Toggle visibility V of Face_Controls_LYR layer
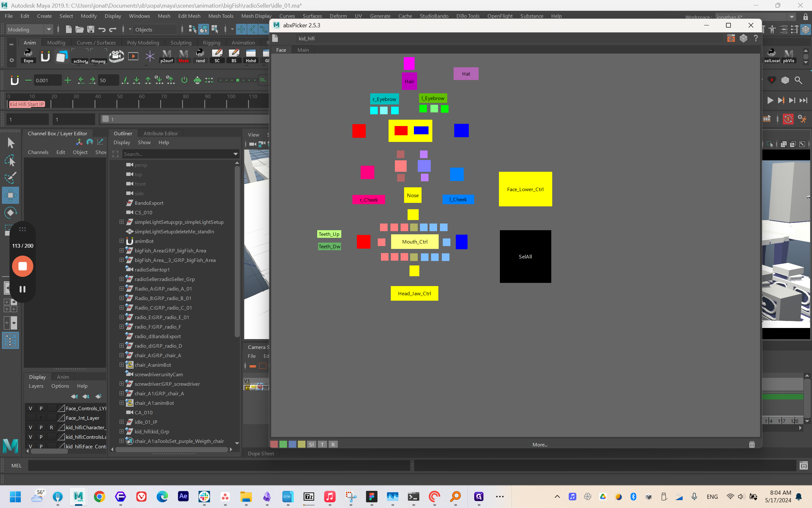Image resolution: width=812 pixels, height=508 pixels. pyautogui.click(x=30, y=408)
